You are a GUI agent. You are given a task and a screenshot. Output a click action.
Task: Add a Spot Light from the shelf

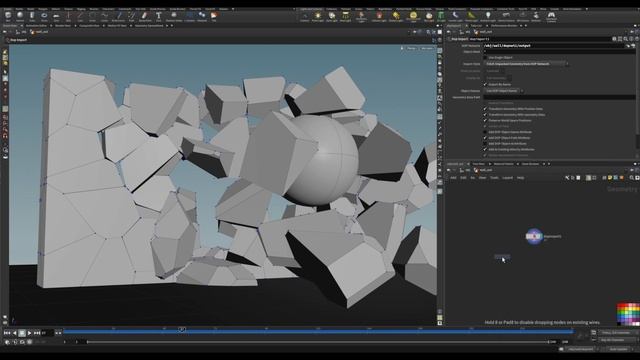click(332, 16)
